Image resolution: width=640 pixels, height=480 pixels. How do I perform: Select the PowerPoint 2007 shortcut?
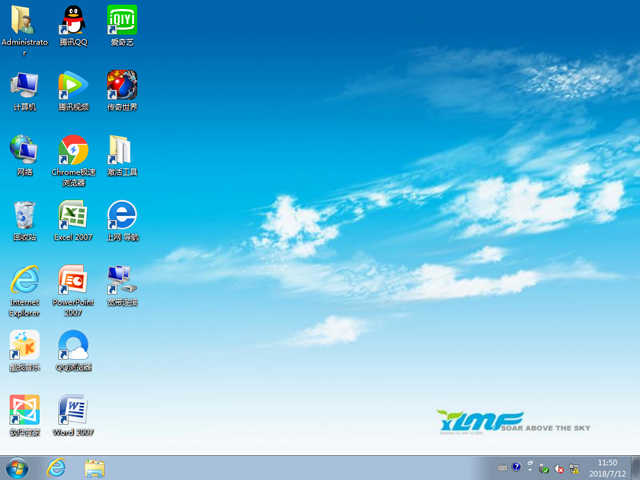tap(72, 282)
